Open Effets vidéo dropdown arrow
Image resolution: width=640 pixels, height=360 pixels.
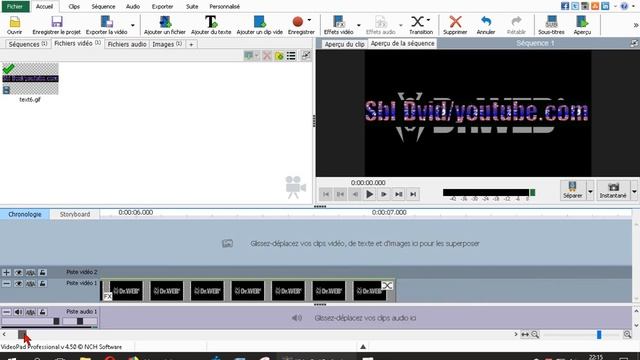tap(359, 25)
